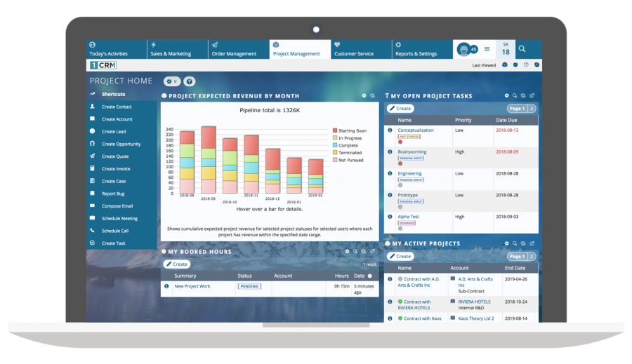Click the global search magnifier icon
This screenshot has height=364, width=632.
pyautogui.click(x=522, y=48)
